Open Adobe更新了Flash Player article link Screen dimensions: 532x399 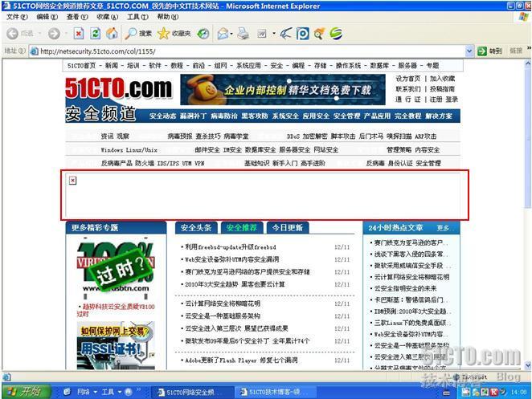[x=241, y=360]
